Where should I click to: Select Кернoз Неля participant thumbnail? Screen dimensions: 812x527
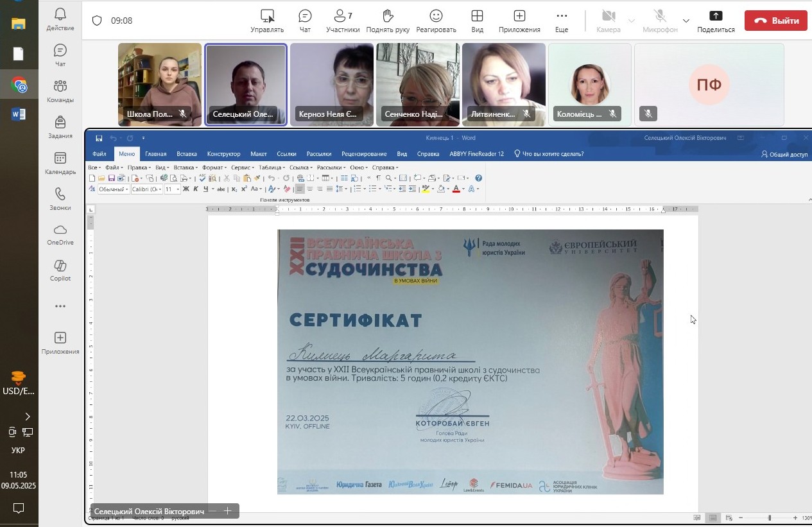click(x=332, y=85)
